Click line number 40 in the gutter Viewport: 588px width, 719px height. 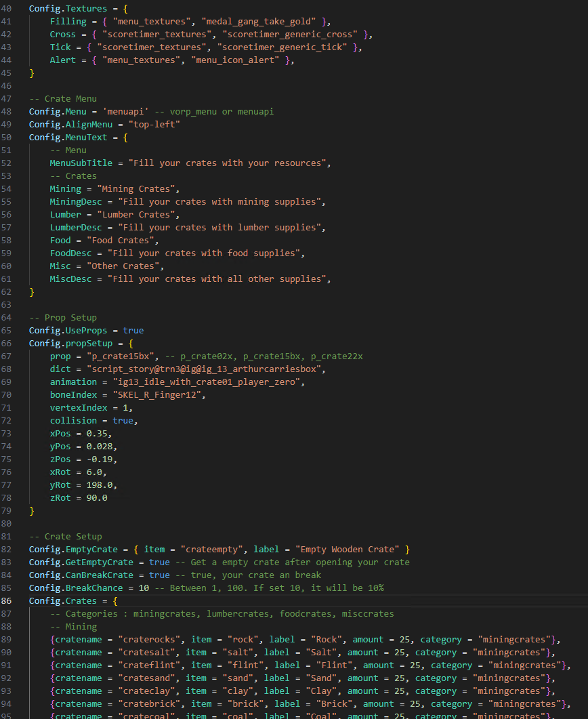click(x=8, y=9)
